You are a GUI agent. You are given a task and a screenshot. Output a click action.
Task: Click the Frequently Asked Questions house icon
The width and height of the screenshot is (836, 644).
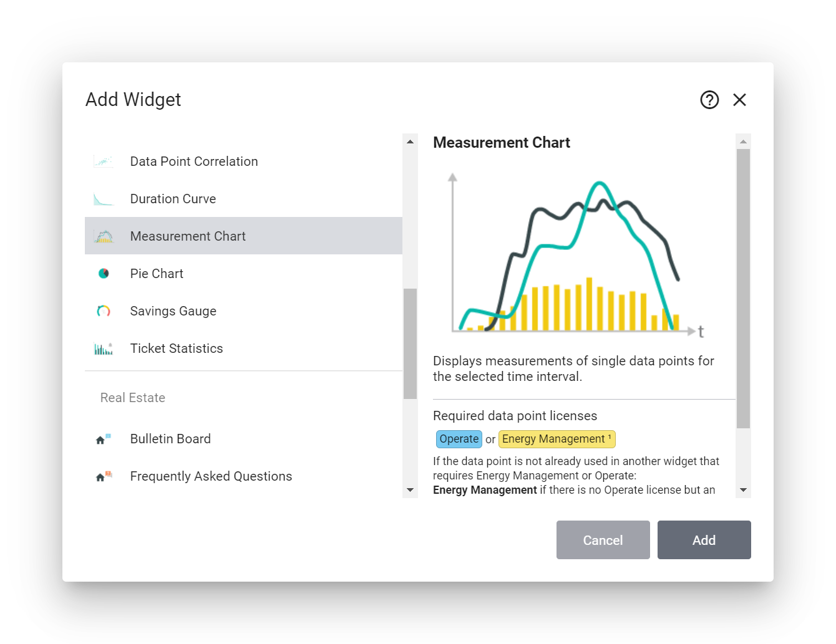(x=104, y=476)
